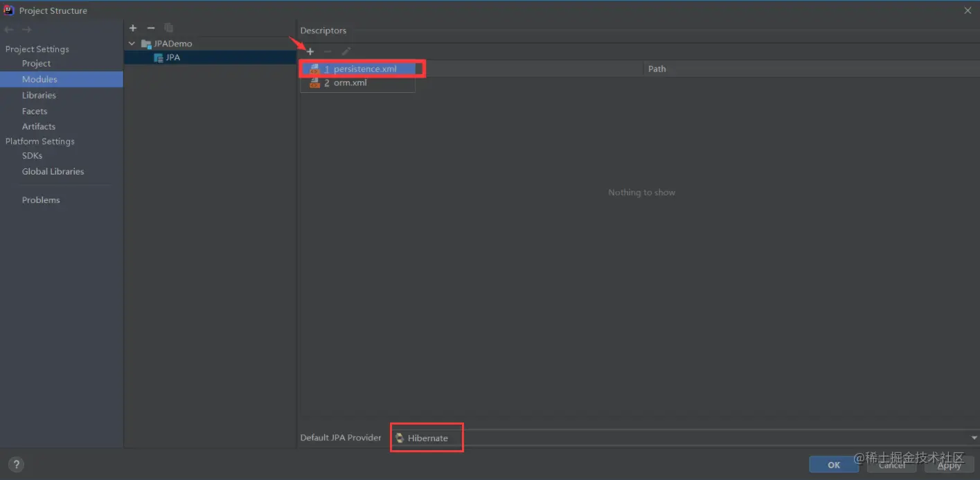
Task: Click the back navigation arrow
Action: tap(8, 30)
